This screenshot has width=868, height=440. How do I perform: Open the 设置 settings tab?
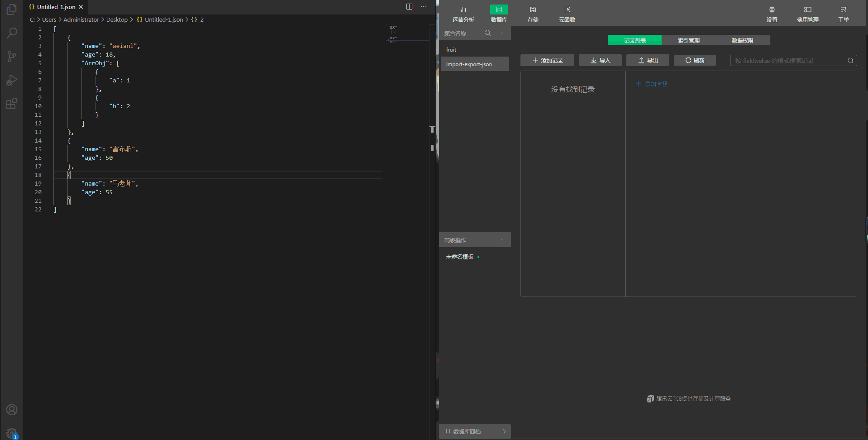tap(772, 14)
